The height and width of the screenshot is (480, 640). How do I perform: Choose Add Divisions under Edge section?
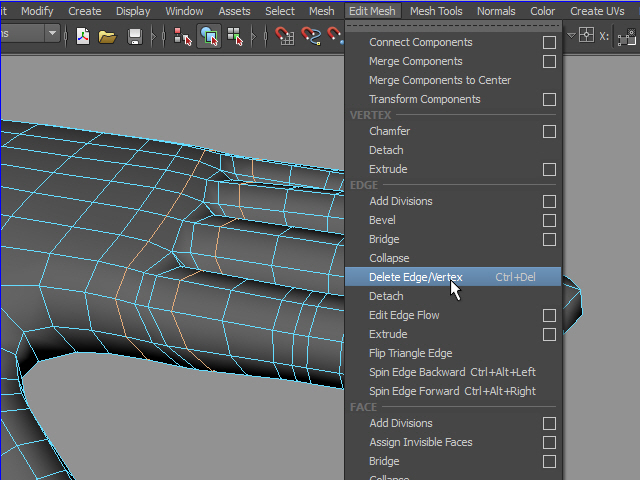coord(401,201)
